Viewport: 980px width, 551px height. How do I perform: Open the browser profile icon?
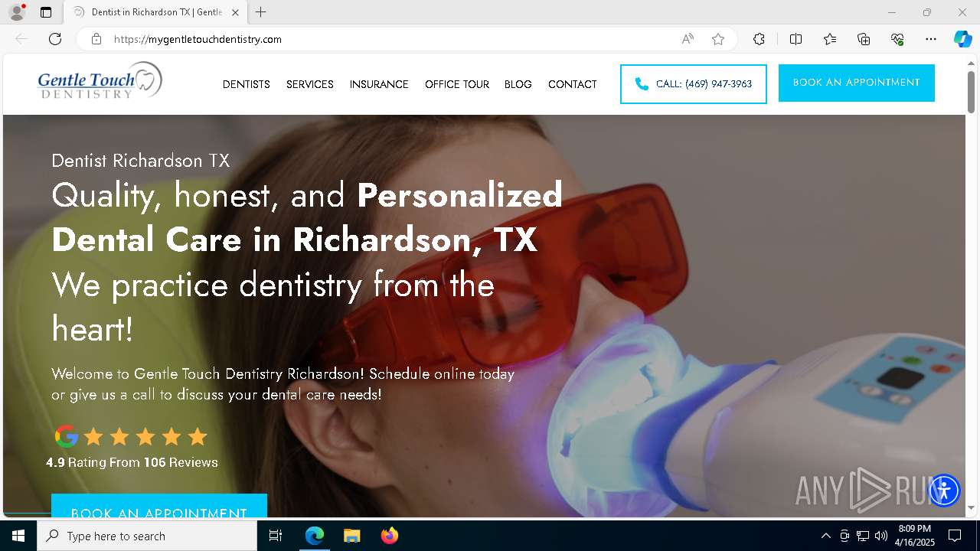click(x=17, y=12)
